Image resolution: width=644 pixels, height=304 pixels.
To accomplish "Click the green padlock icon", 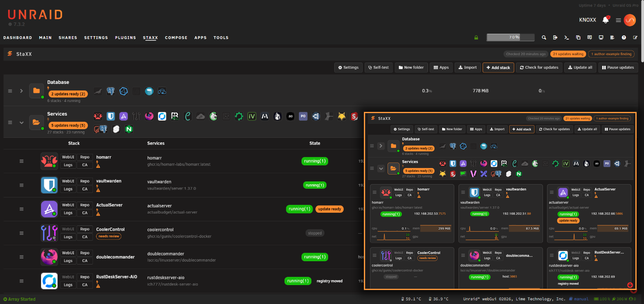I will point(476,37).
